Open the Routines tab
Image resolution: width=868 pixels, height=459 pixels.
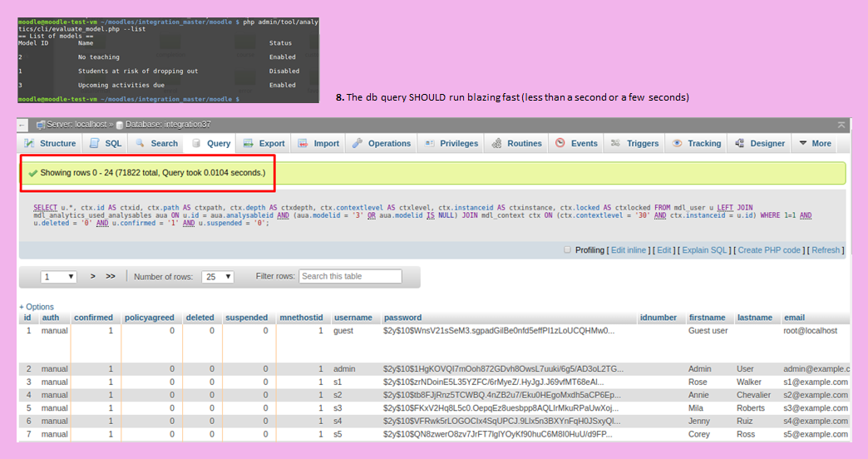click(517, 143)
